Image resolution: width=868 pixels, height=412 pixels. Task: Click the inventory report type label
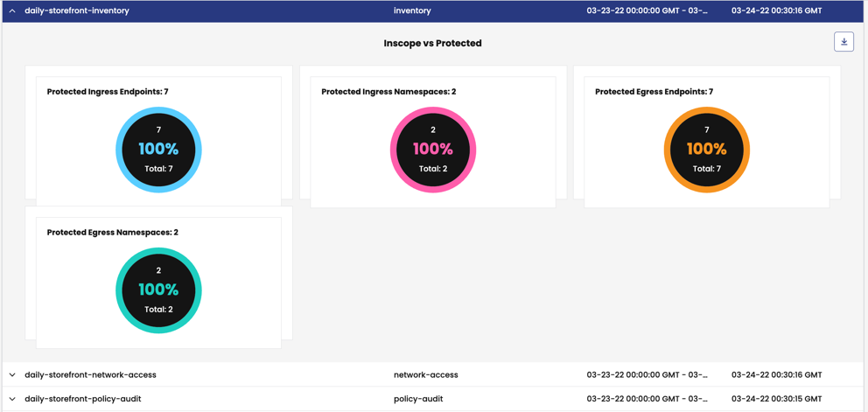(x=412, y=11)
